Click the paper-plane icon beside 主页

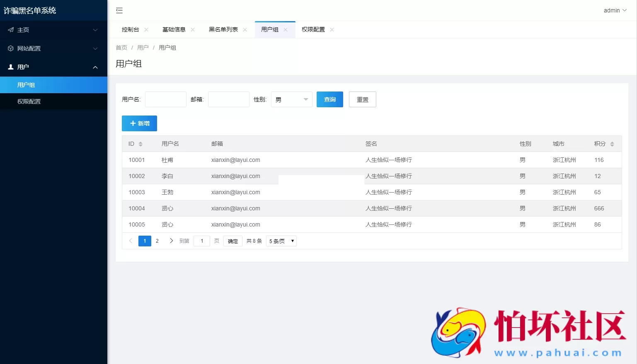pos(10,30)
